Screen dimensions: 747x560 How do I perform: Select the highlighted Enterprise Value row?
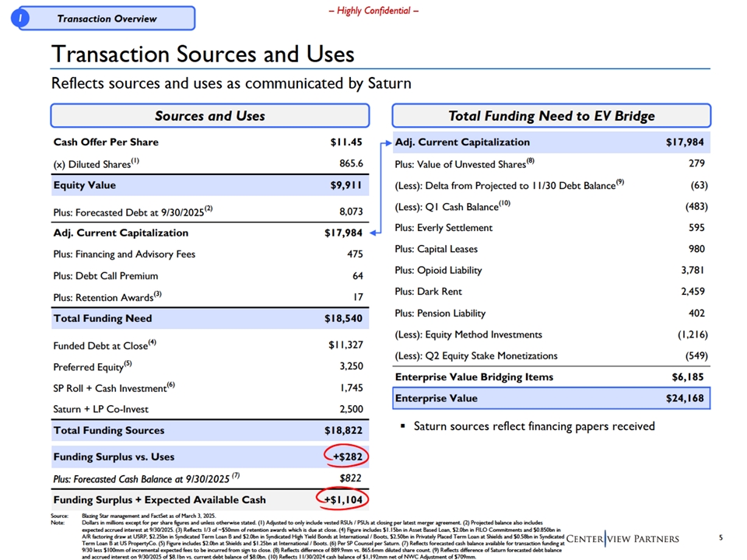coord(551,398)
